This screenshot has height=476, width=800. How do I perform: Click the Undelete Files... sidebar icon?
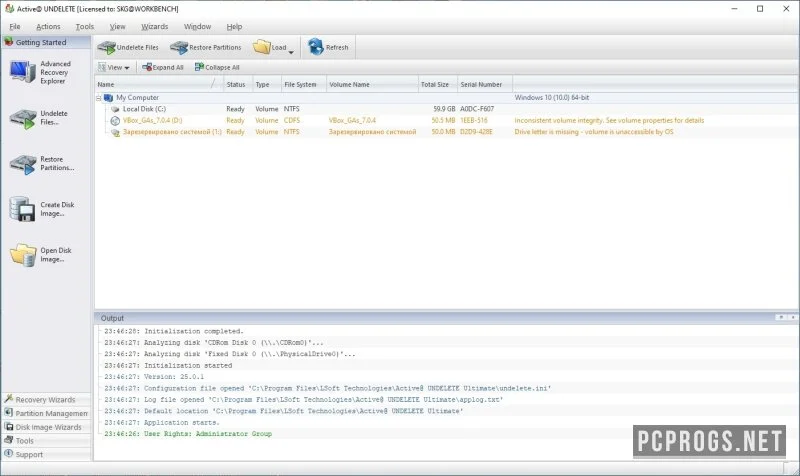[22, 118]
